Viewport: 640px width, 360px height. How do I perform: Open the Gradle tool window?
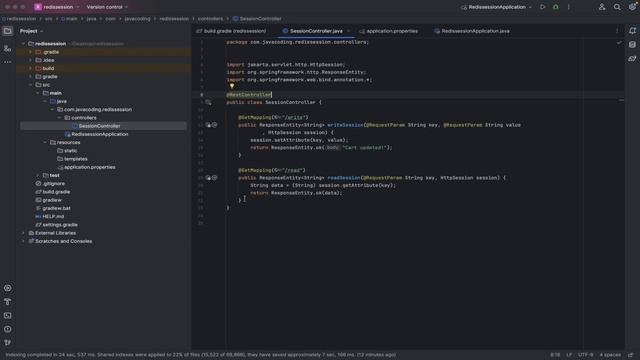pyautogui.click(x=632, y=59)
